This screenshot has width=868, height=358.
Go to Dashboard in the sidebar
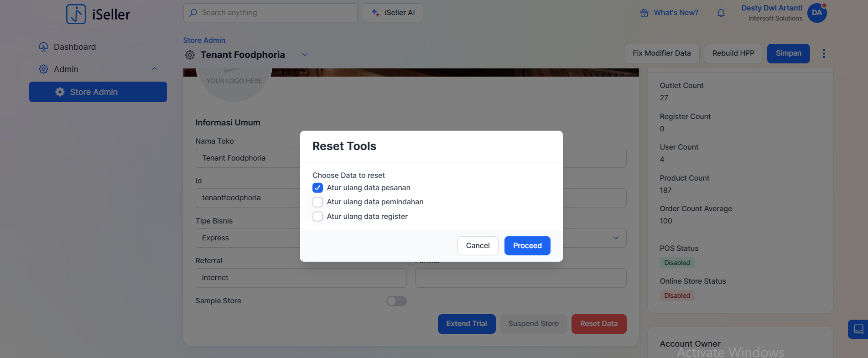75,47
